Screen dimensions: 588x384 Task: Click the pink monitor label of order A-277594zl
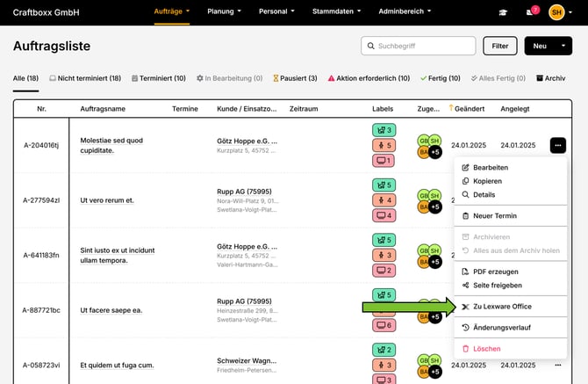pos(384,215)
